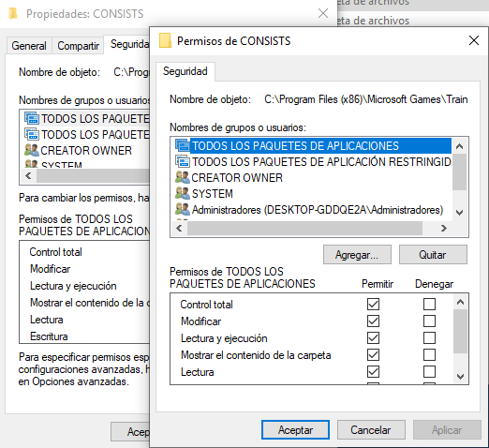Click the down arrow of the users list scrollbar
This screenshot has width=489, height=448.
pos(459,213)
